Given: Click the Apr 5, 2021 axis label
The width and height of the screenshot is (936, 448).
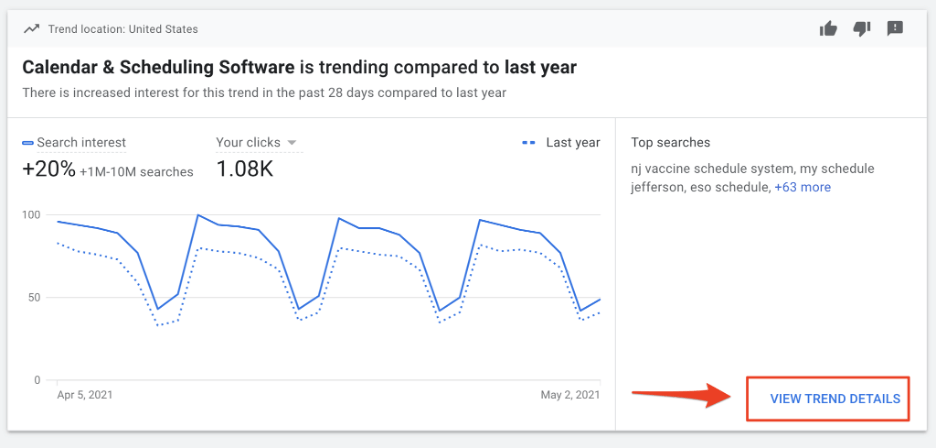Looking at the screenshot, I should point(85,395).
